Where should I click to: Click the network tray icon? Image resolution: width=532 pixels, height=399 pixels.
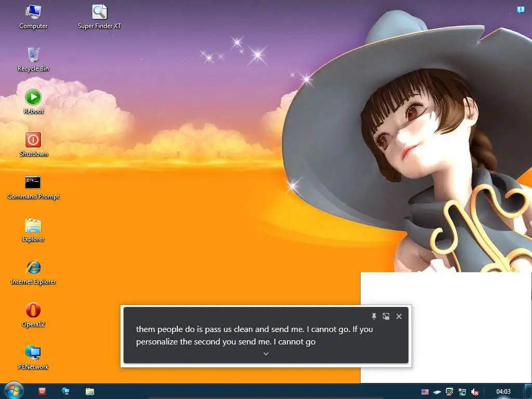click(462, 392)
